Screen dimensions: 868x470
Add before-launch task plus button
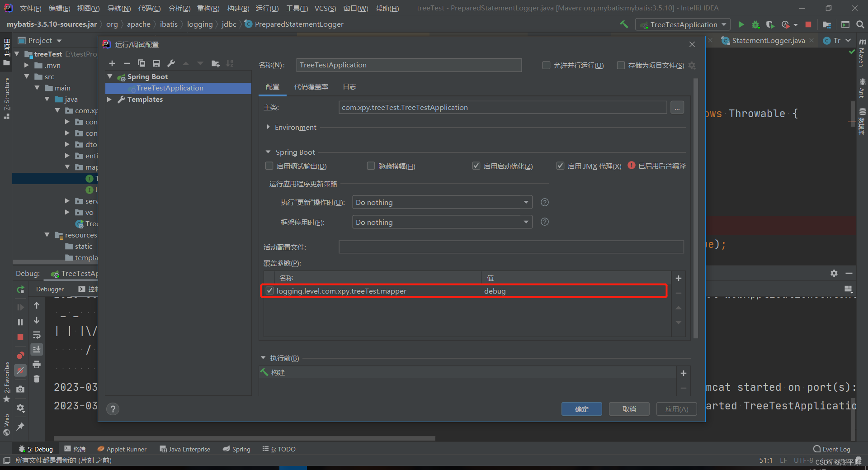coord(684,373)
